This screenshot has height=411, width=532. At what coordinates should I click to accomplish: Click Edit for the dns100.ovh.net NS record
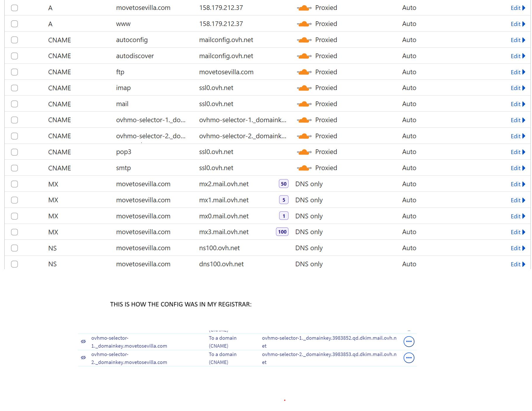tap(518, 264)
